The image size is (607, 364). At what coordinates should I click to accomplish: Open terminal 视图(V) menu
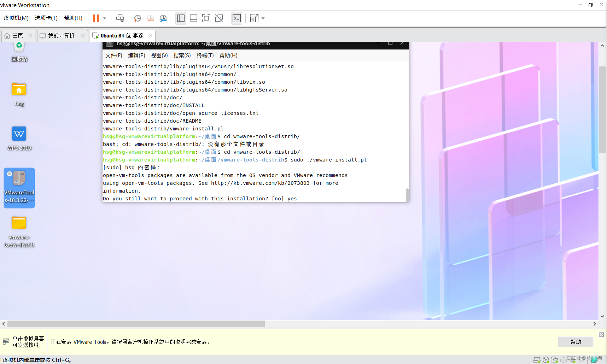click(159, 55)
